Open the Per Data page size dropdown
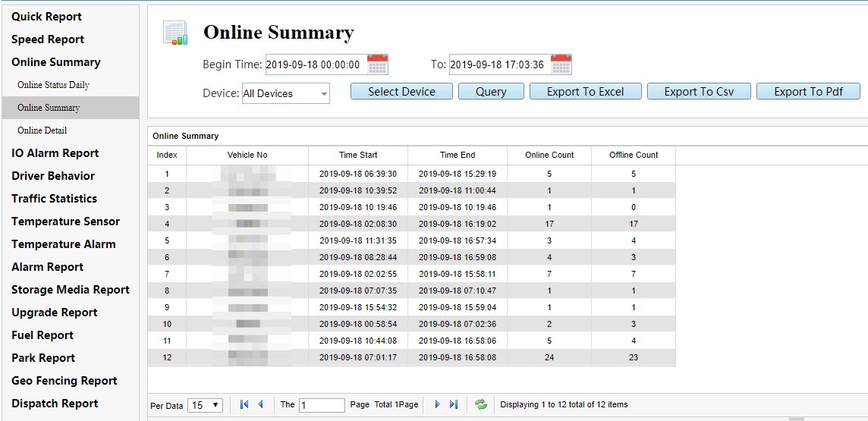Viewport: 868px width, 421px height. 206,405
